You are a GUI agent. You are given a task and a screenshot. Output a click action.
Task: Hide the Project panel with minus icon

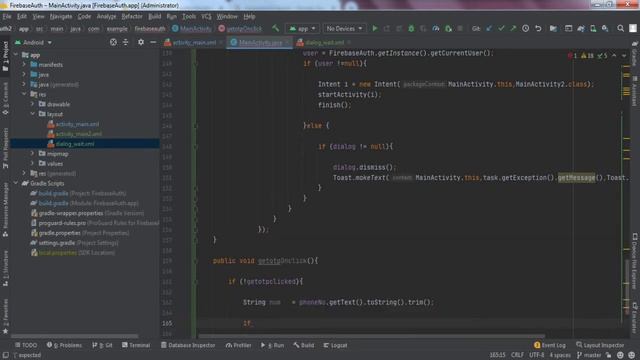pos(153,42)
